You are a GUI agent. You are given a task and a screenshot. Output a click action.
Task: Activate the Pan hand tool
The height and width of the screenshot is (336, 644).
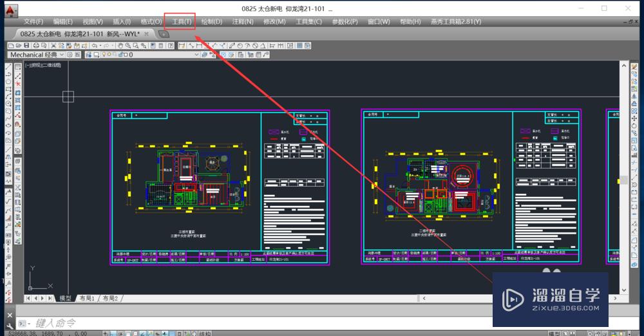(120, 46)
